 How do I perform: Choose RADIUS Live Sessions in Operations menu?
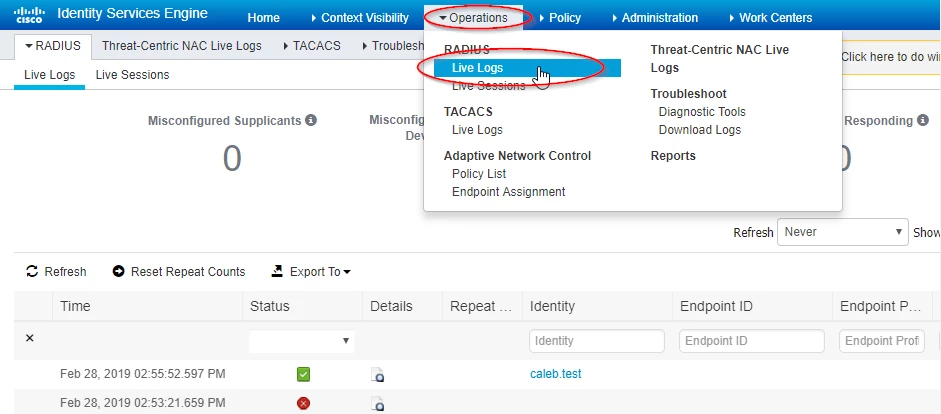489,86
